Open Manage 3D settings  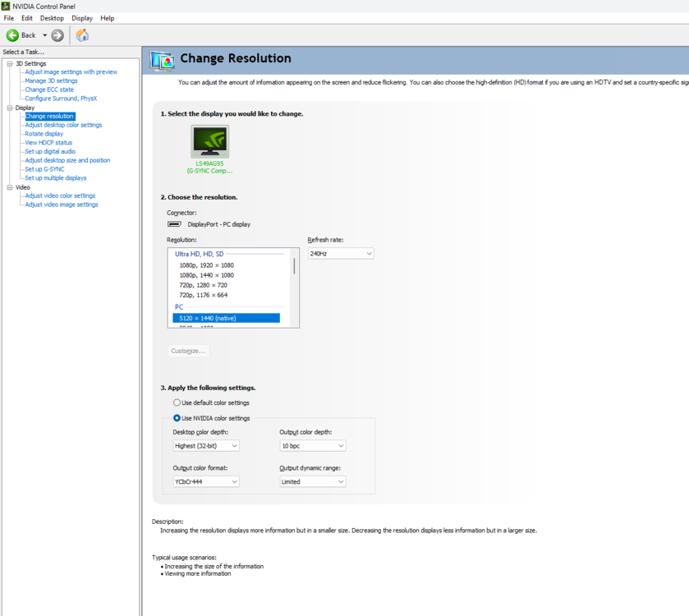52,80
